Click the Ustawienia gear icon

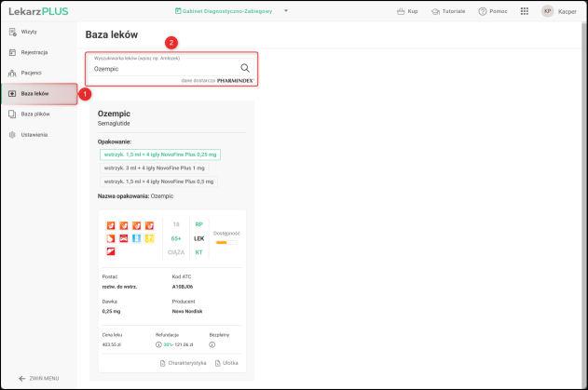point(12,134)
